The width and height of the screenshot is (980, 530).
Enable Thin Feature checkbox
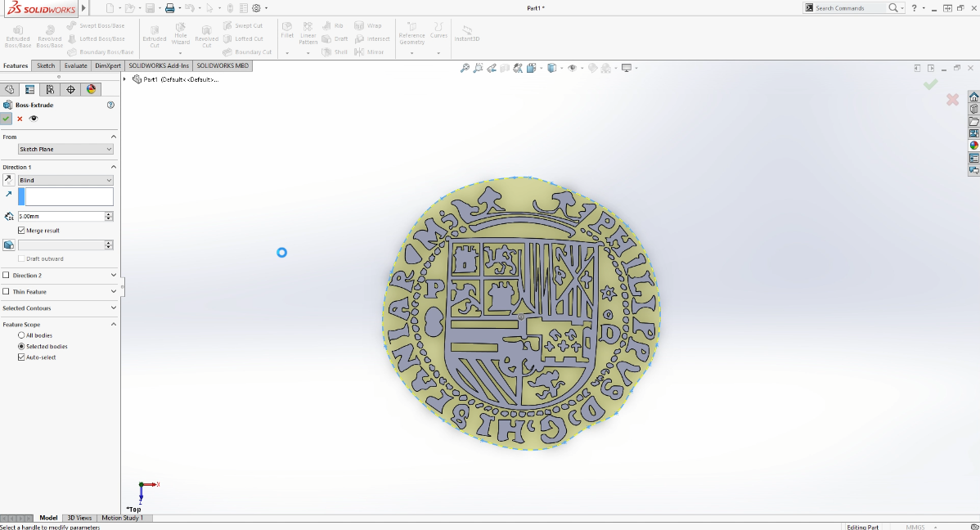coord(7,291)
